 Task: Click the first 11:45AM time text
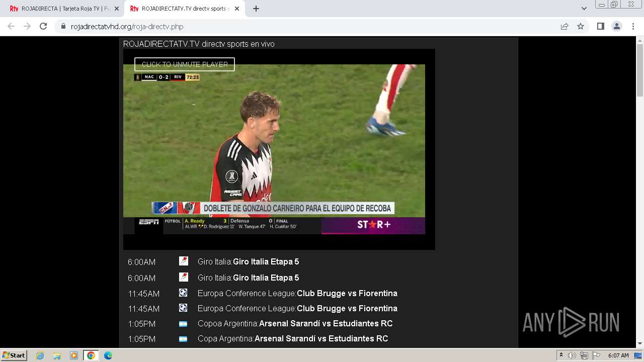point(143,294)
